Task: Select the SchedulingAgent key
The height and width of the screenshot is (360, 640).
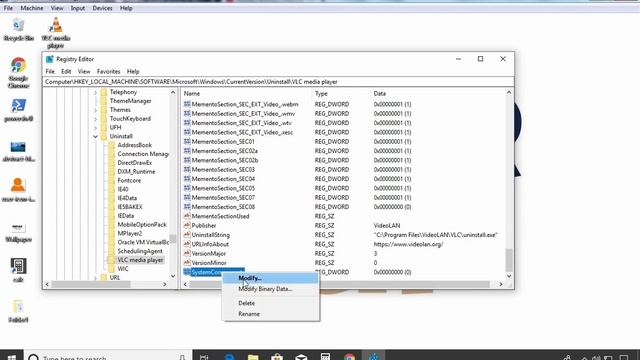Action: tap(140, 251)
